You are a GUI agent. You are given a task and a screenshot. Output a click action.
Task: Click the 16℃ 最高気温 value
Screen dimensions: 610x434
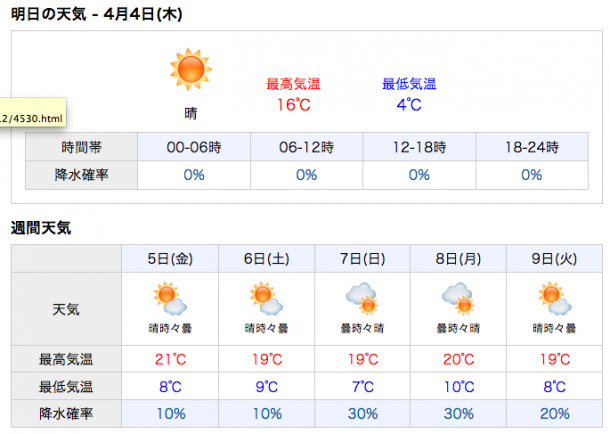(294, 105)
